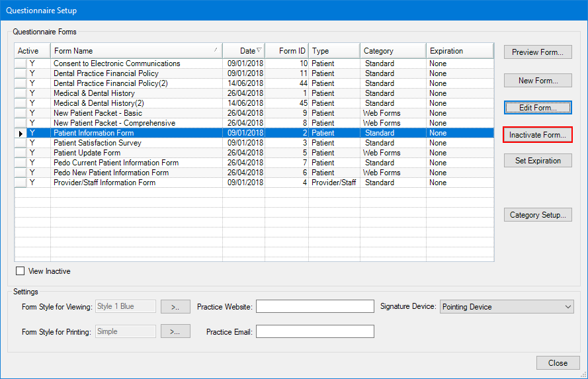Select Dental Practice Financial Policy(2) row

click(254, 83)
